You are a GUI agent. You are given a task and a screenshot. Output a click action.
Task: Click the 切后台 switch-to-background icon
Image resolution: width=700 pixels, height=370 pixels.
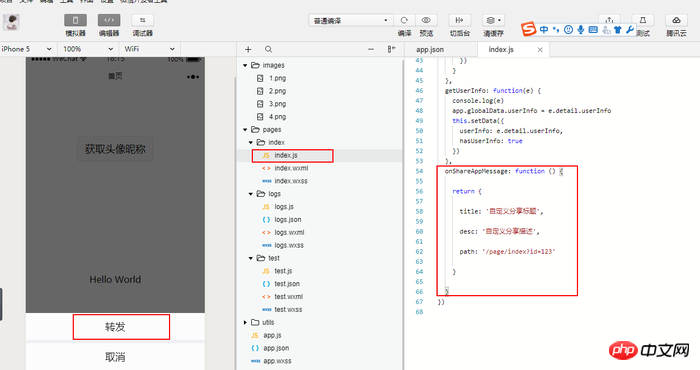coord(459,20)
